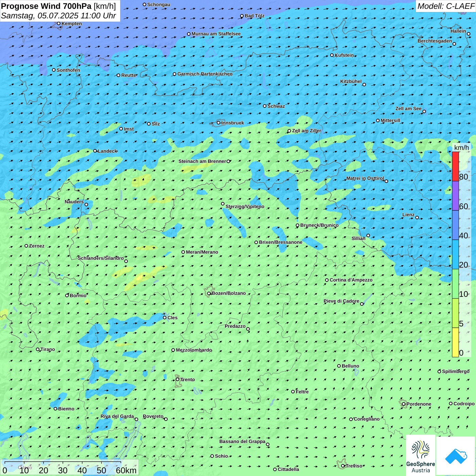The image size is (476, 476).
Task: Click the green 10–20 km/h legend segment
Action: [455, 284]
